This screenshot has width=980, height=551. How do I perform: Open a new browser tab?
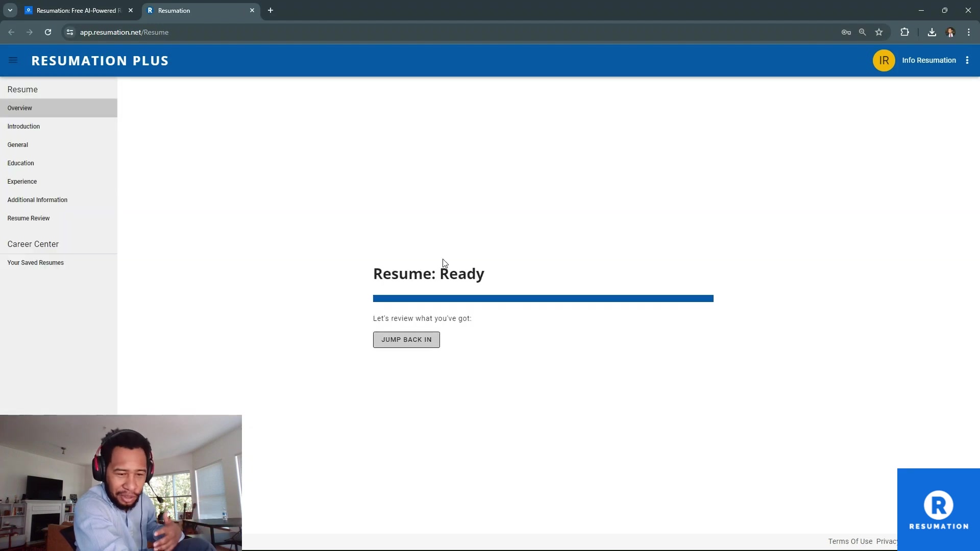(271, 10)
